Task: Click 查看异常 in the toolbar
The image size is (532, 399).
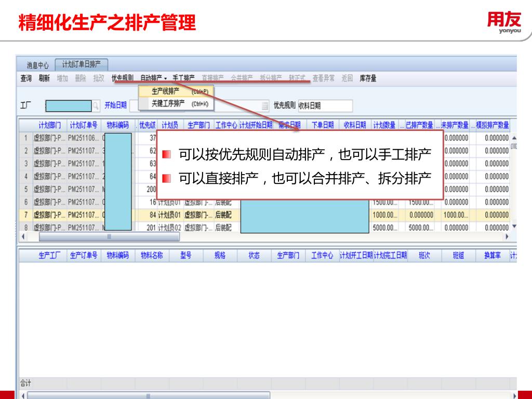Action: click(323, 78)
